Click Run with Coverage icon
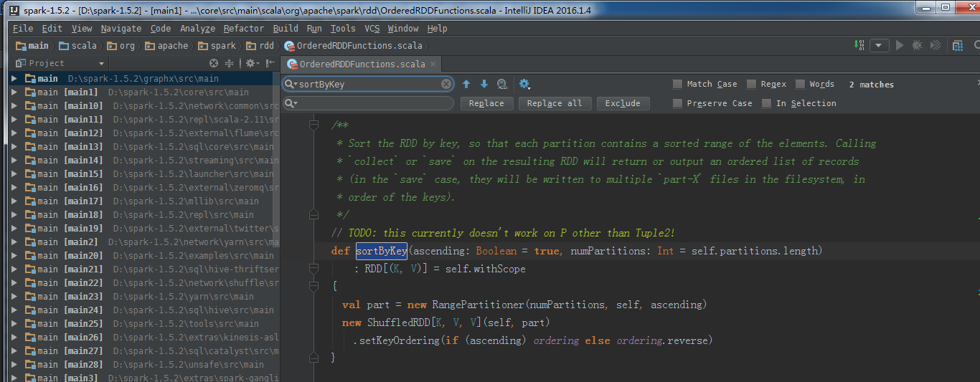The image size is (980, 382). coord(936,46)
